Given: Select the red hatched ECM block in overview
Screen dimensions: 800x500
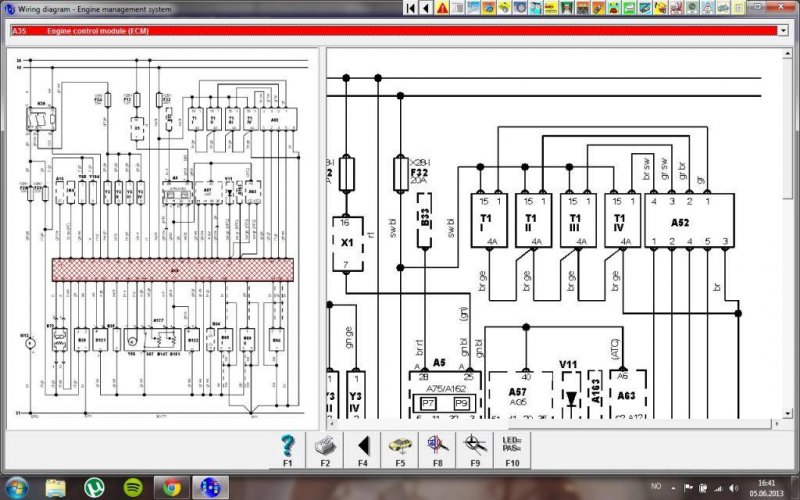Looking at the screenshot, I should [x=174, y=269].
